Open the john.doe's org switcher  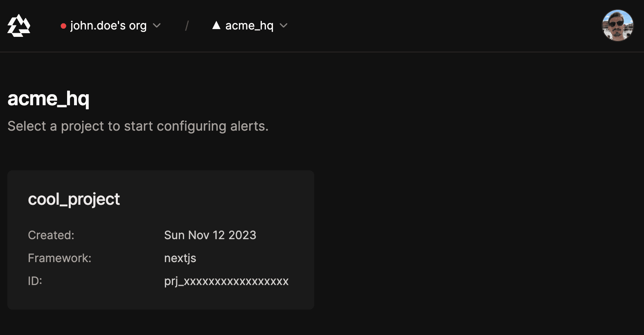[x=110, y=25]
